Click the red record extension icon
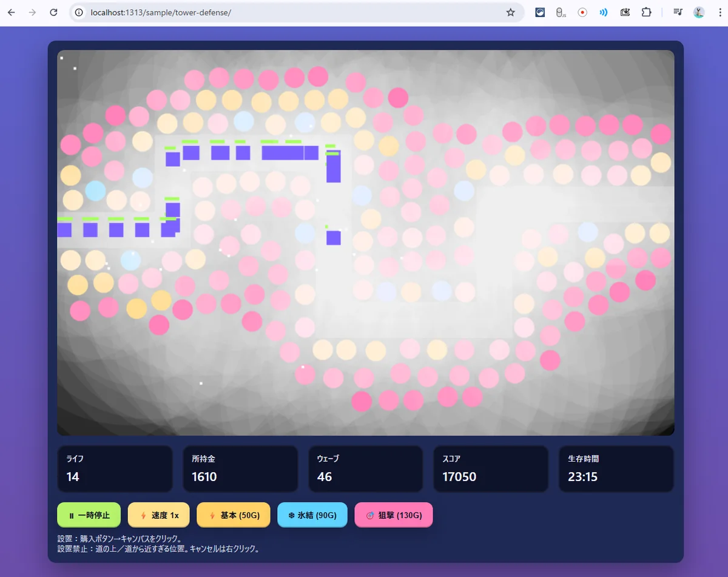 click(582, 12)
